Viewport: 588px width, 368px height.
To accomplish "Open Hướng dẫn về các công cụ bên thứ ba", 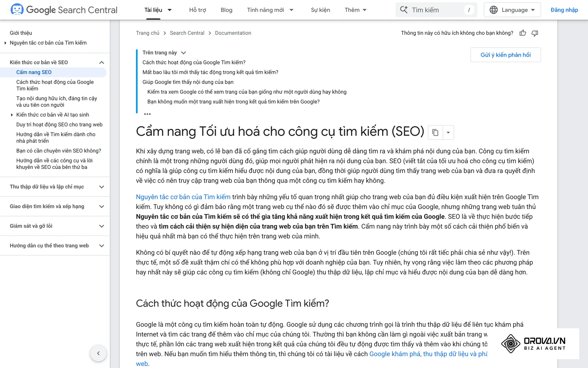I will coord(54,164).
